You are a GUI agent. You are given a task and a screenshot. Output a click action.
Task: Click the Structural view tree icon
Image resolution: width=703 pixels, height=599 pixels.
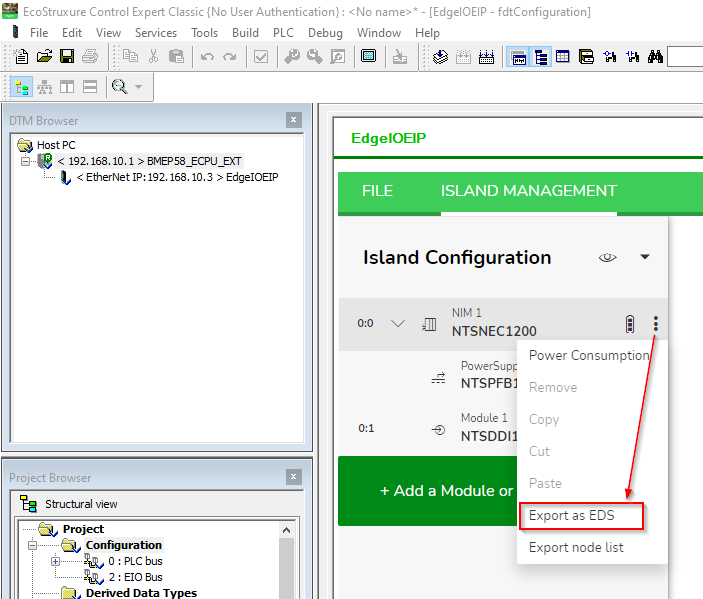click(x=28, y=504)
